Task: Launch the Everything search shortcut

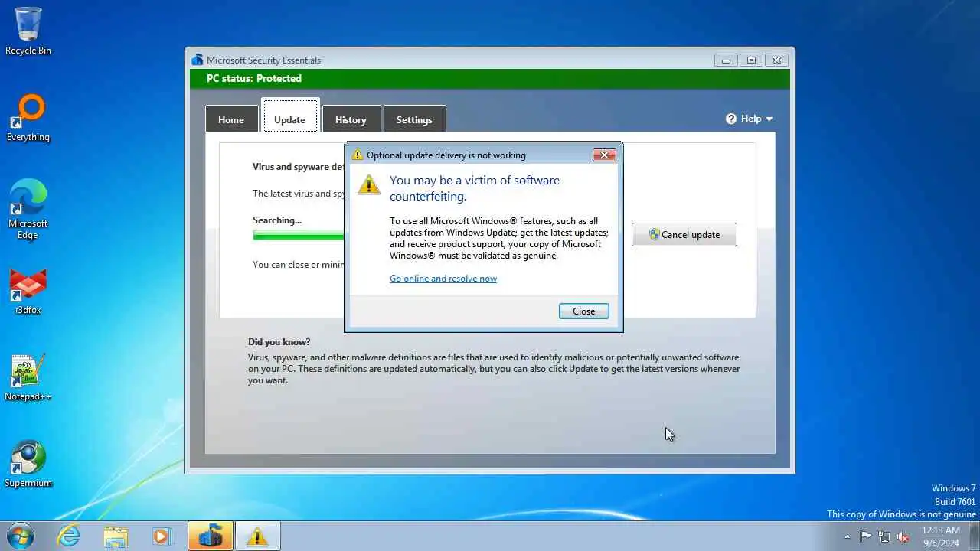Action: (x=28, y=118)
